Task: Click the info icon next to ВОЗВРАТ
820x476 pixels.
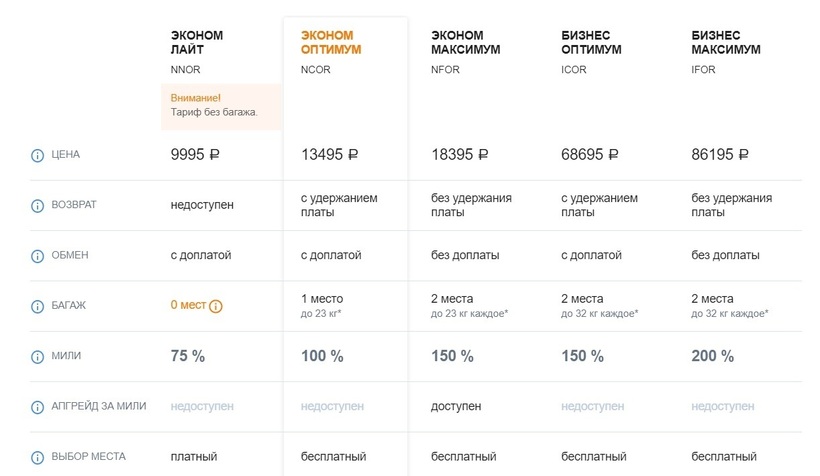Action: click(38, 205)
